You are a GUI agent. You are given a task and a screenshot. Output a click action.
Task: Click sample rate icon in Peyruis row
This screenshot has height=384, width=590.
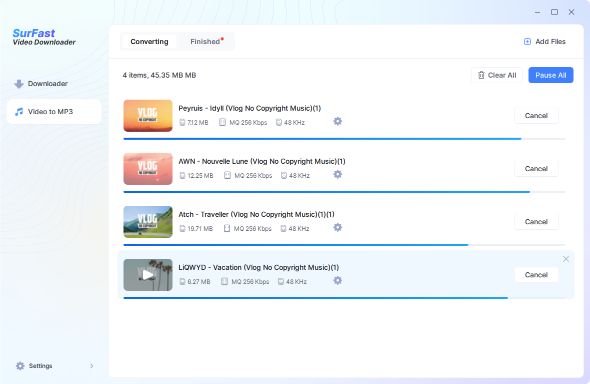point(279,123)
